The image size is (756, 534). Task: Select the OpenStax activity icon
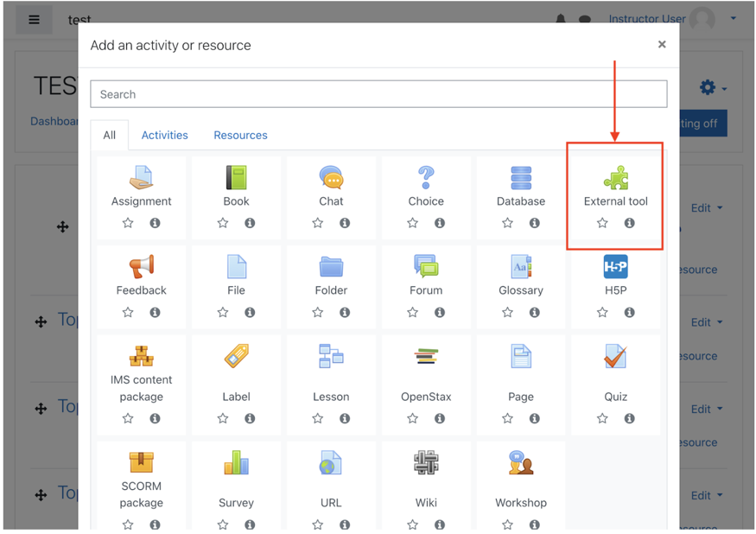[x=425, y=357]
